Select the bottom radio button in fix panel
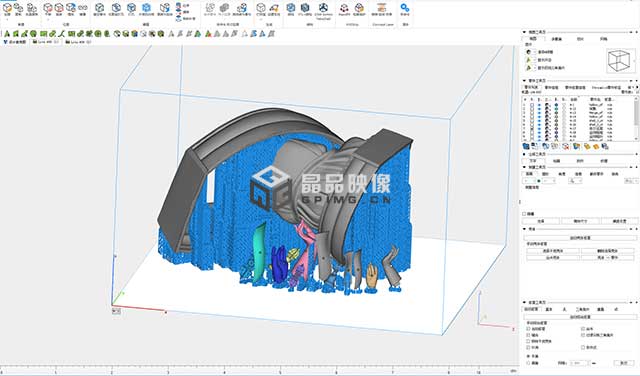This screenshot has height=376, width=640. click(529, 363)
